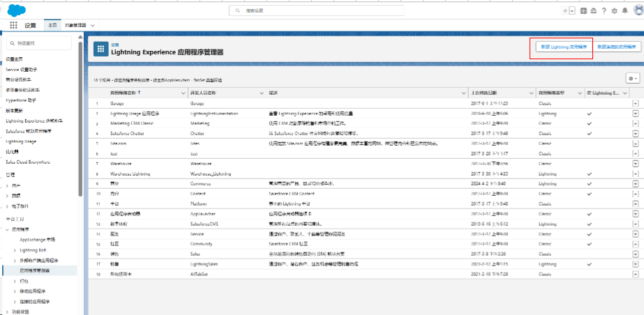Open column menu for 在 Lightning E... column
644x315 pixels.
click(625, 93)
